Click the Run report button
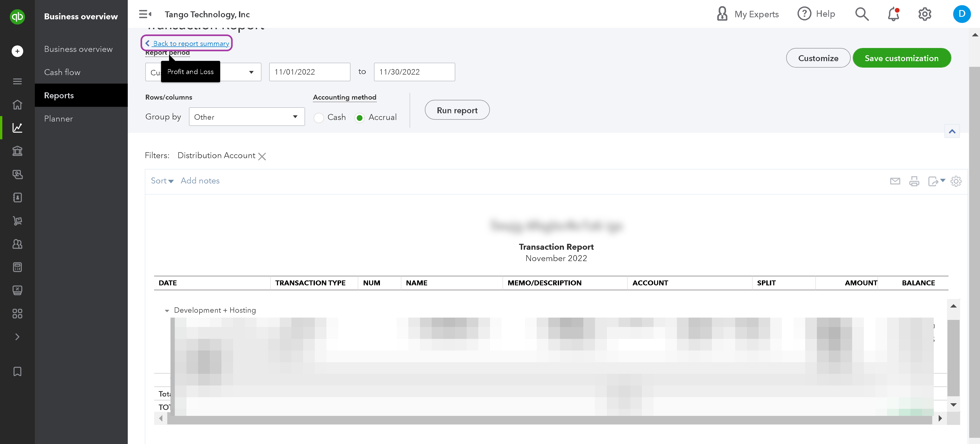The width and height of the screenshot is (980, 444). coord(457,110)
